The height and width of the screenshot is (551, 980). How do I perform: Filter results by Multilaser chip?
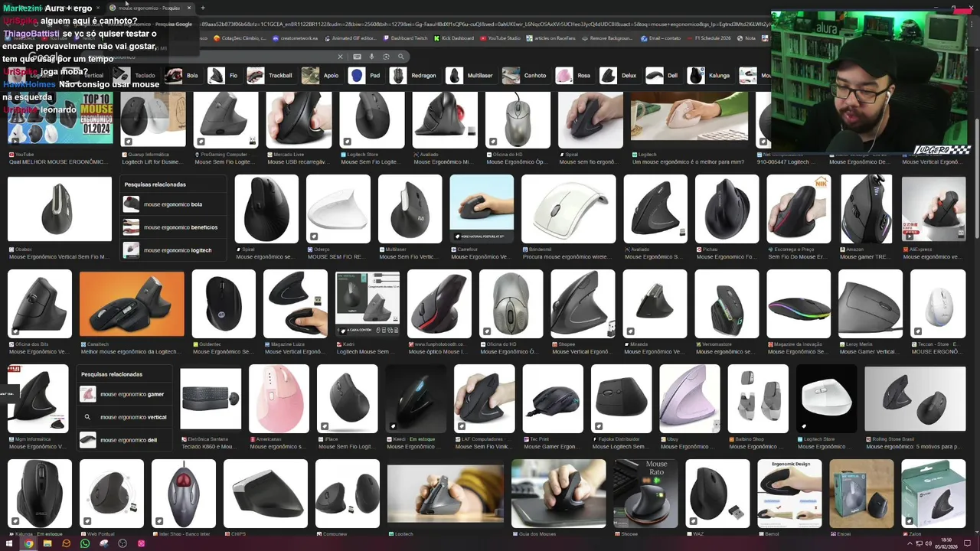click(470, 75)
